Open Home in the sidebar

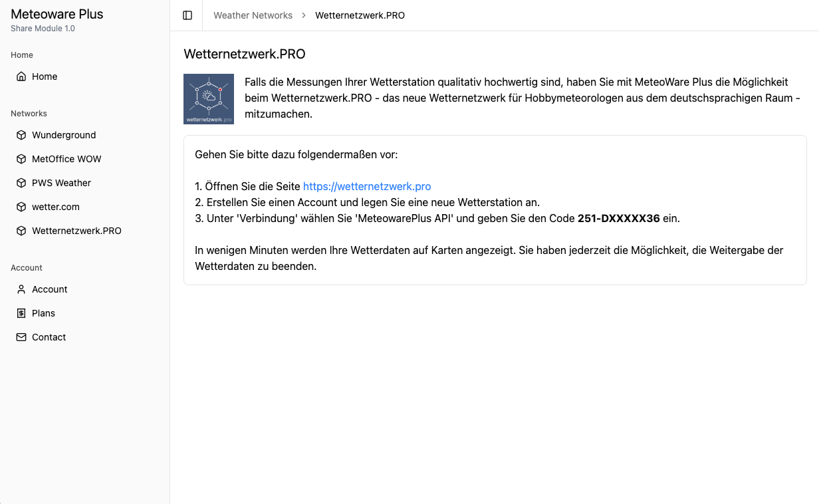(84, 76)
